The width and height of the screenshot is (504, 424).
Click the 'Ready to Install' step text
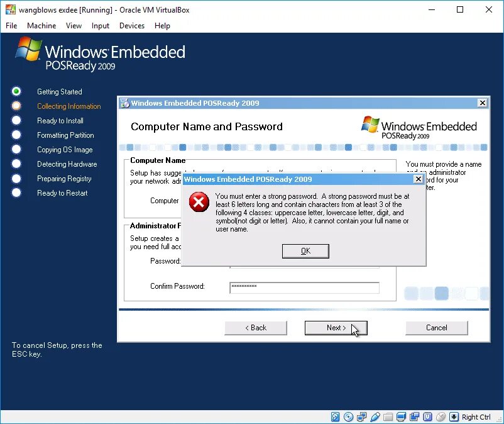tap(60, 121)
